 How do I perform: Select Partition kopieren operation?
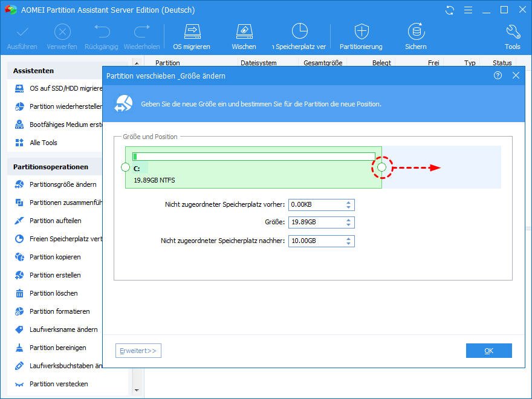pos(48,257)
